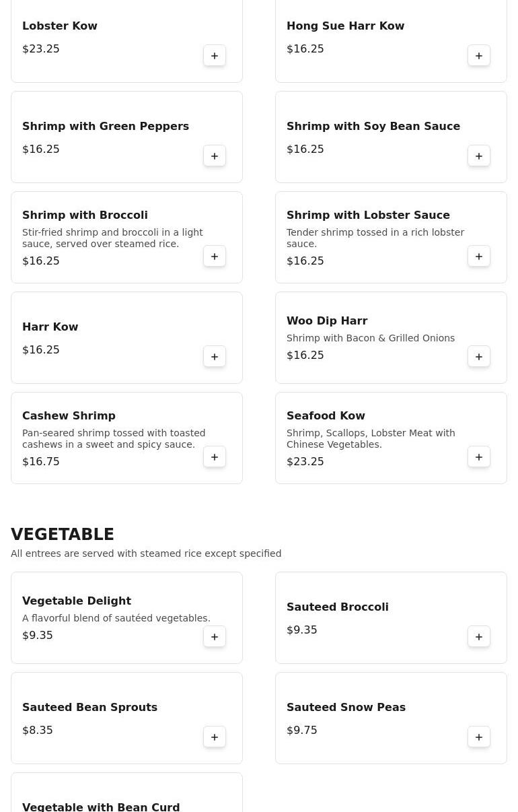518x812 pixels.
Task: Add Sauteed Broccoli with plus button
Action: pyautogui.click(x=479, y=637)
